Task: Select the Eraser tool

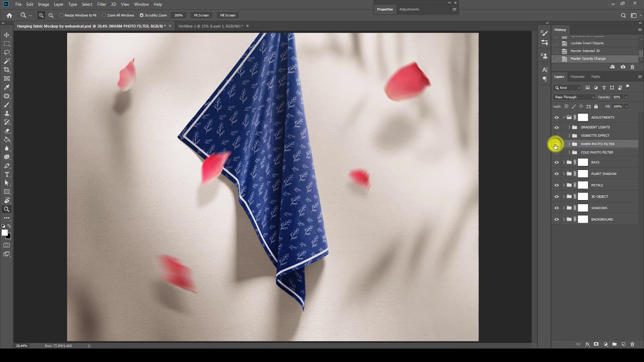Action: click(7, 131)
